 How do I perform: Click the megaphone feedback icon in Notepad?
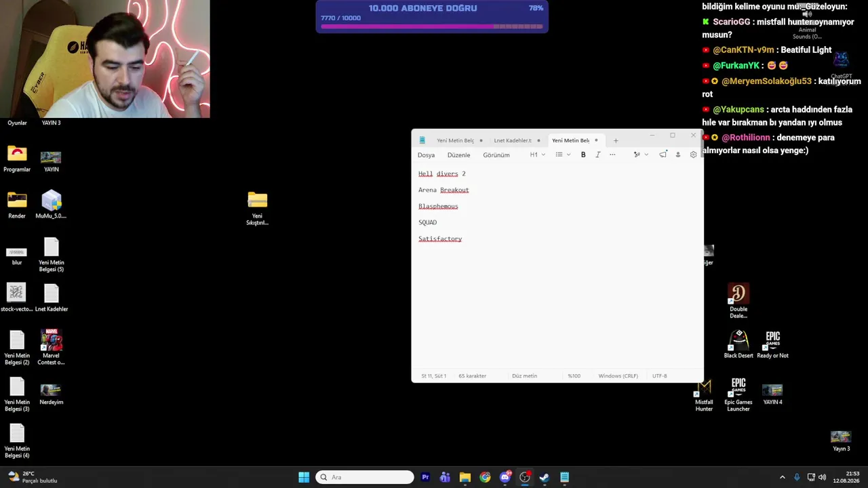coord(663,155)
